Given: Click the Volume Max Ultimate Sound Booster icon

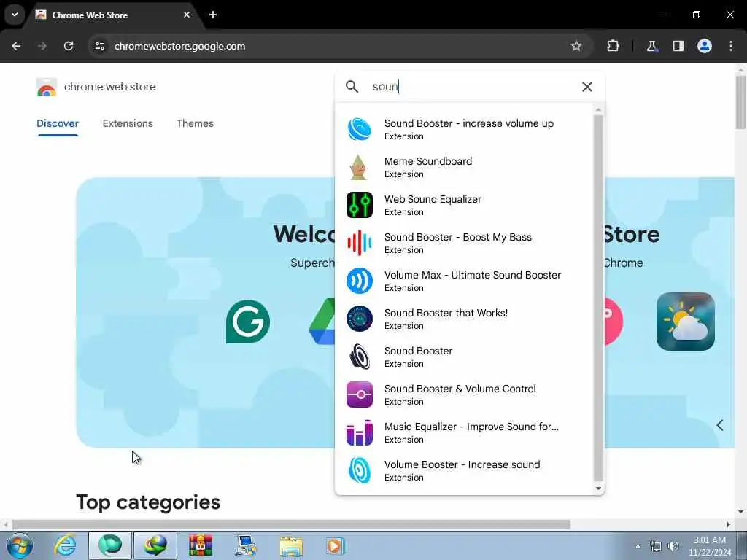Looking at the screenshot, I should [359, 281].
